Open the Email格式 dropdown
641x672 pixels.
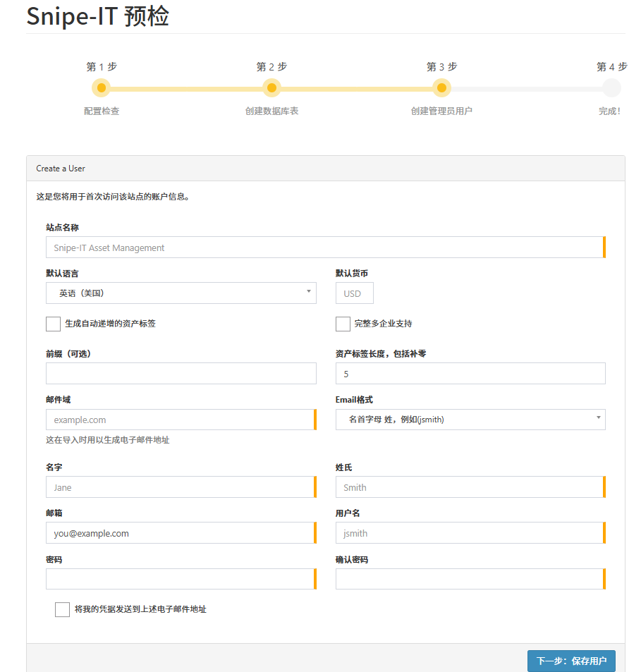click(470, 419)
